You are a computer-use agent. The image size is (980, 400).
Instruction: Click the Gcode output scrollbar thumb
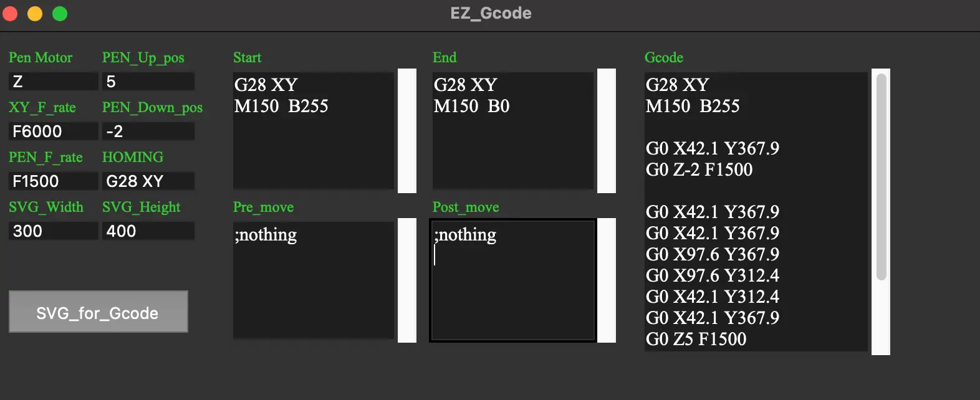pos(881,177)
